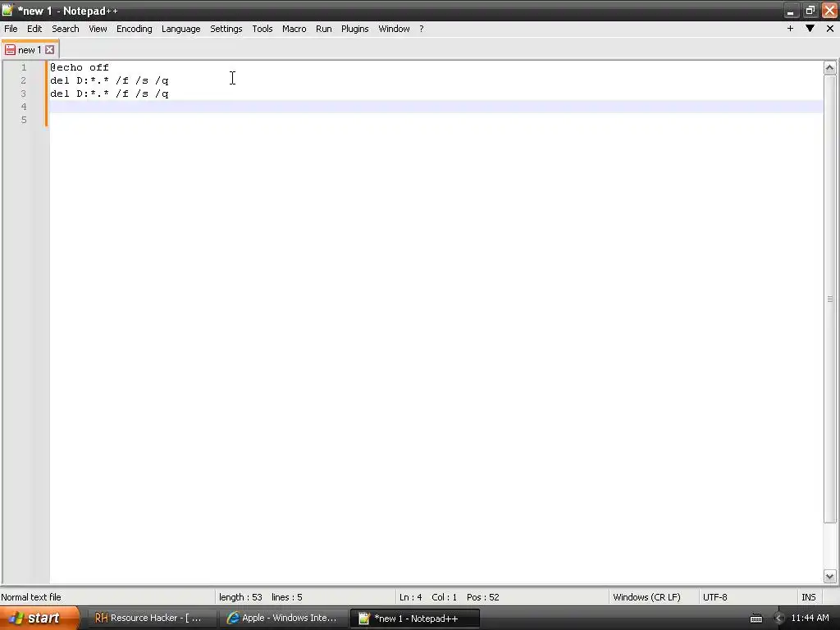Select the new 1 document tab

(x=30, y=50)
